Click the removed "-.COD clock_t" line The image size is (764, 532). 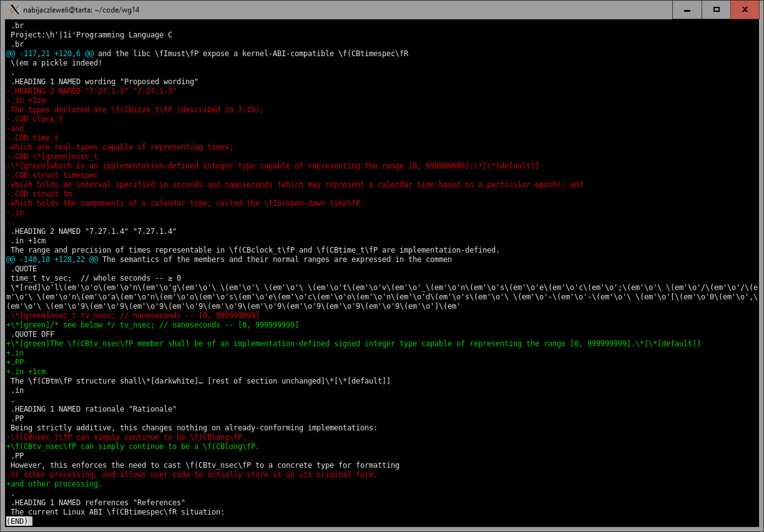[35, 119]
